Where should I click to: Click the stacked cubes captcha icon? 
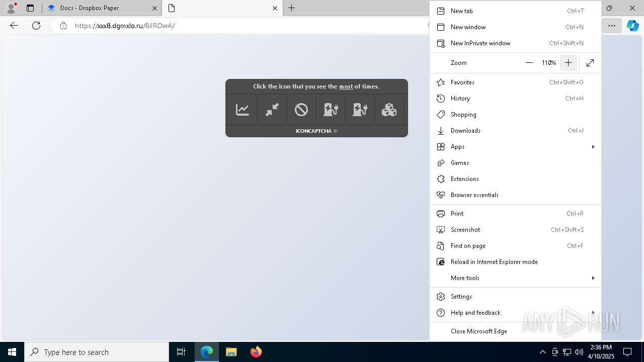389,110
